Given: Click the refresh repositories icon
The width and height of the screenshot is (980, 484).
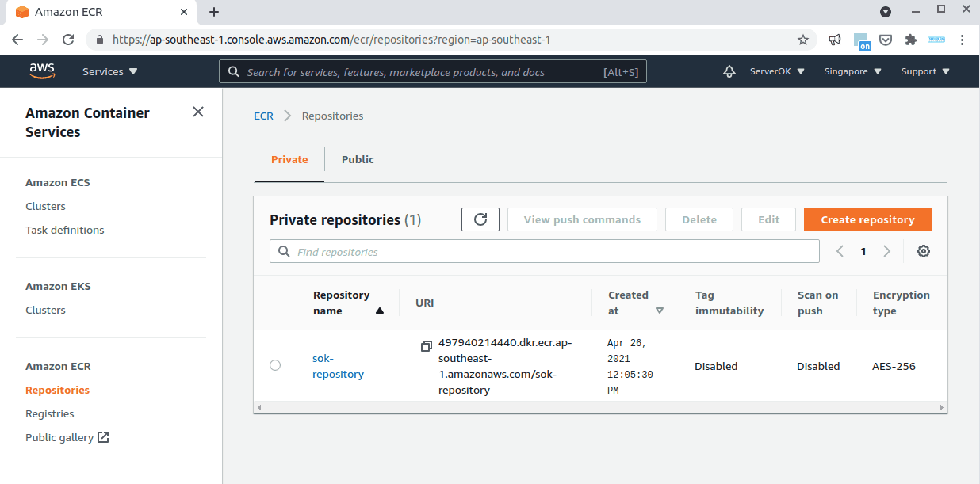Looking at the screenshot, I should (480, 219).
